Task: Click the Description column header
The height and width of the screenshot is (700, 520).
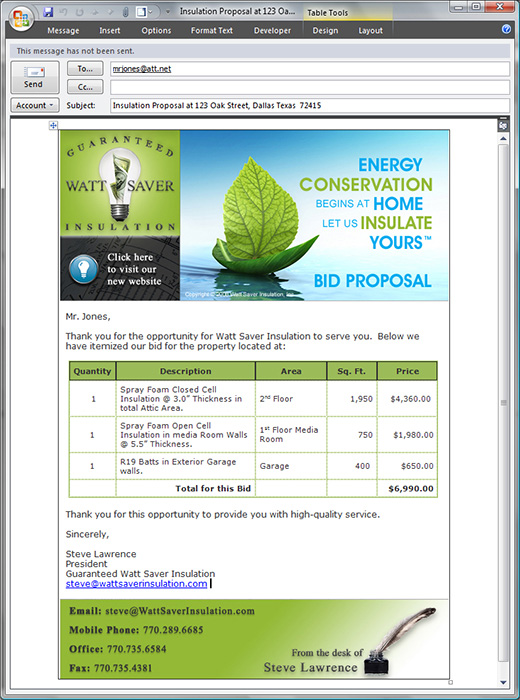Action: (x=186, y=371)
